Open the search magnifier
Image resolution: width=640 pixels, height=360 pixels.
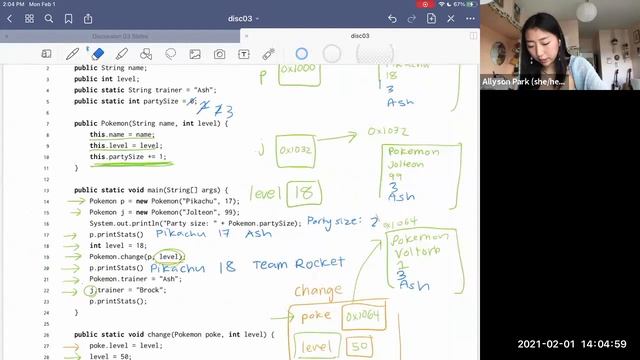pyautogui.click(x=49, y=19)
